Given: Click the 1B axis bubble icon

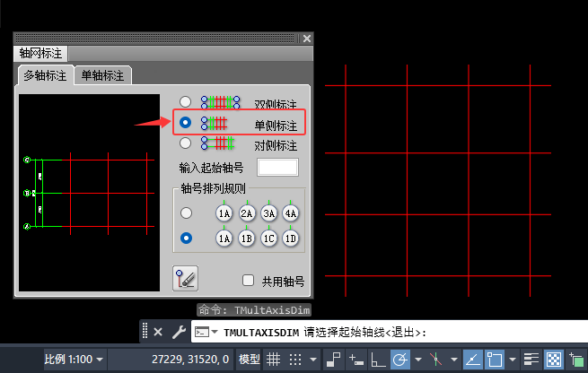Looking at the screenshot, I should coord(247,239).
